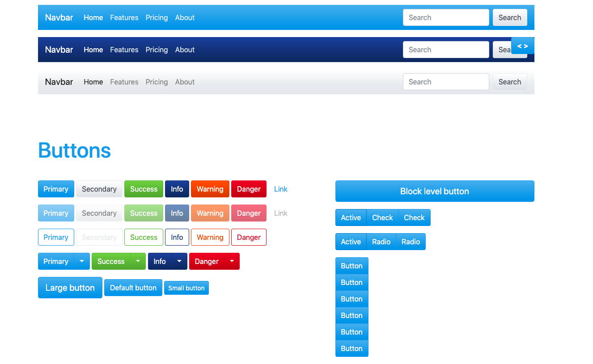This screenshot has height=364, width=593.
Task: Click the outline Success button
Action: click(144, 237)
